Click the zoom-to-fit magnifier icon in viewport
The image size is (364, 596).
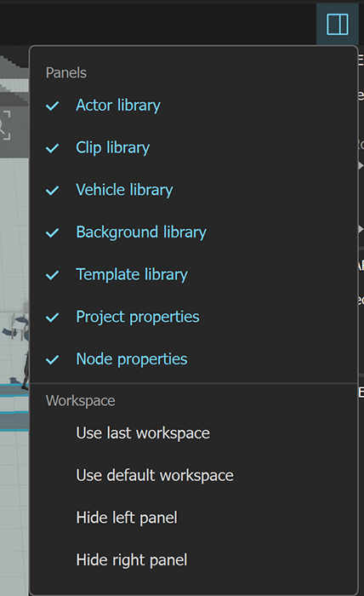click(4, 125)
